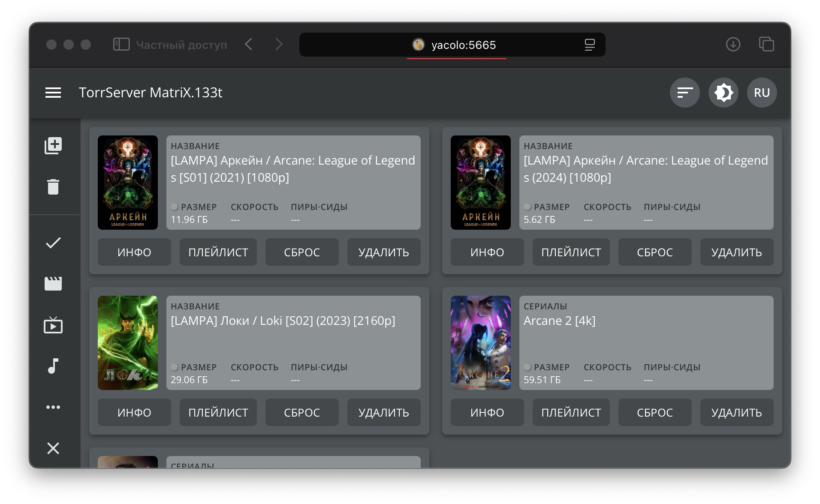
Task: Select the music note category icon
Action: tap(53, 366)
